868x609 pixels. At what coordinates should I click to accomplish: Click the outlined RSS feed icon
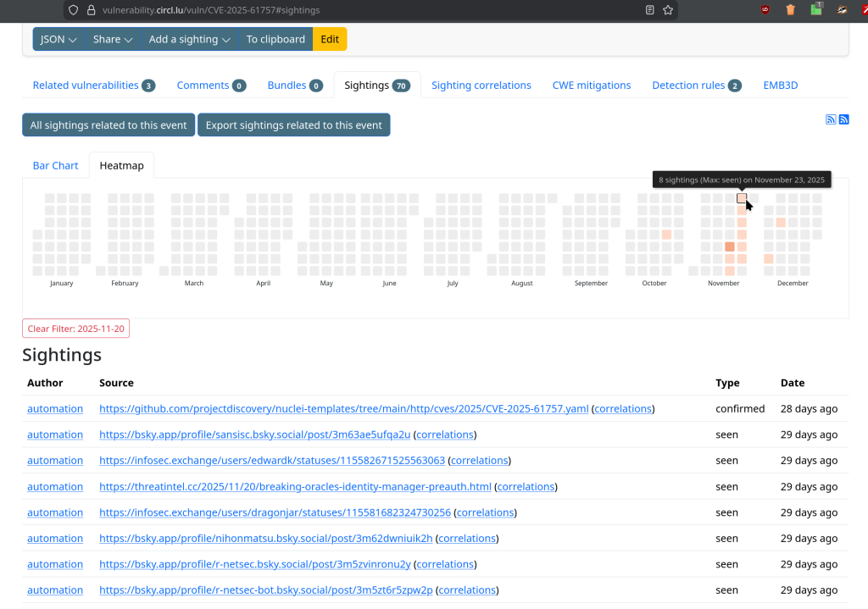pos(831,119)
